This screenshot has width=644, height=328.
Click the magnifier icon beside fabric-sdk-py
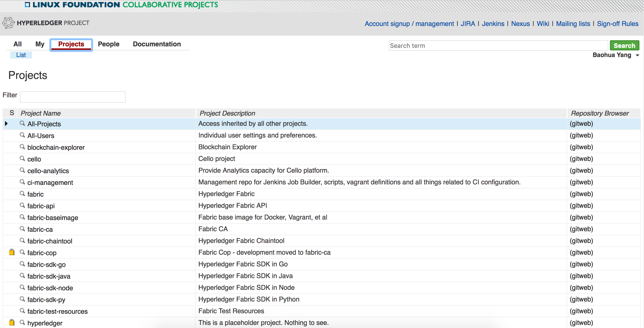click(x=22, y=299)
